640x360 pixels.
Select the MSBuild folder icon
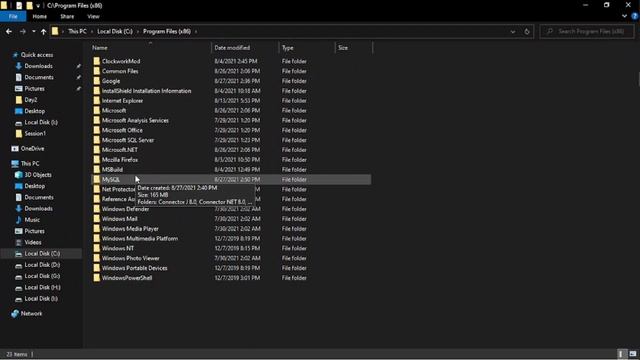click(x=96, y=169)
